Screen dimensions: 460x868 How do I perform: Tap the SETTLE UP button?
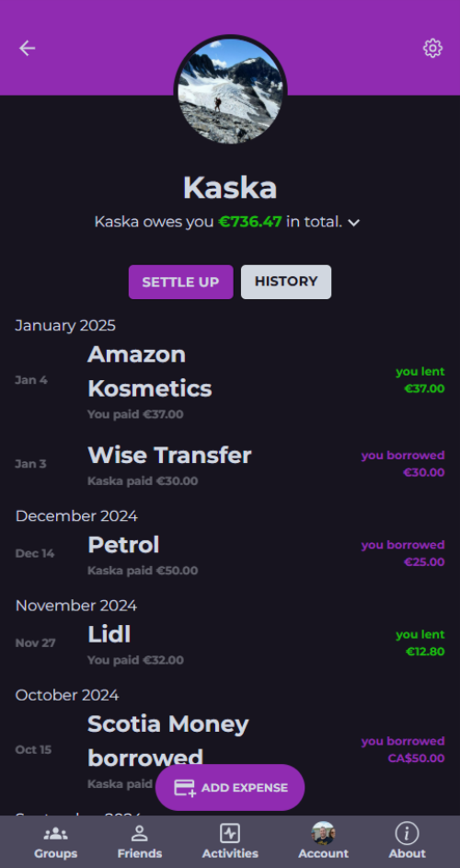pyautogui.click(x=181, y=282)
